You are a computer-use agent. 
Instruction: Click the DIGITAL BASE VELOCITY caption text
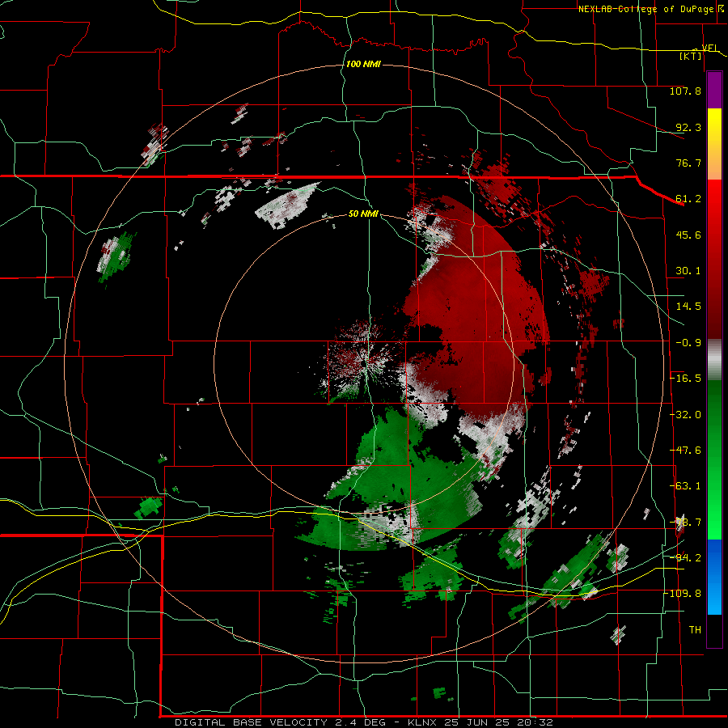pyautogui.click(x=252, y=722)
